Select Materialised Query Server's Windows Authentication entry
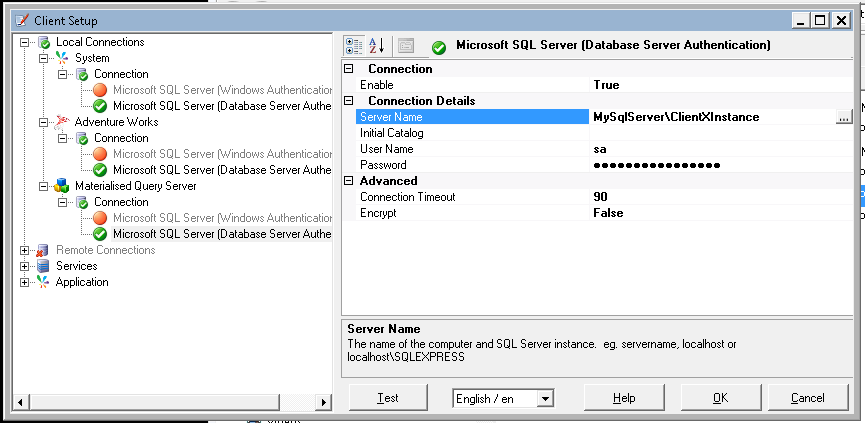The image size is (865, 423). click(222, 218)
